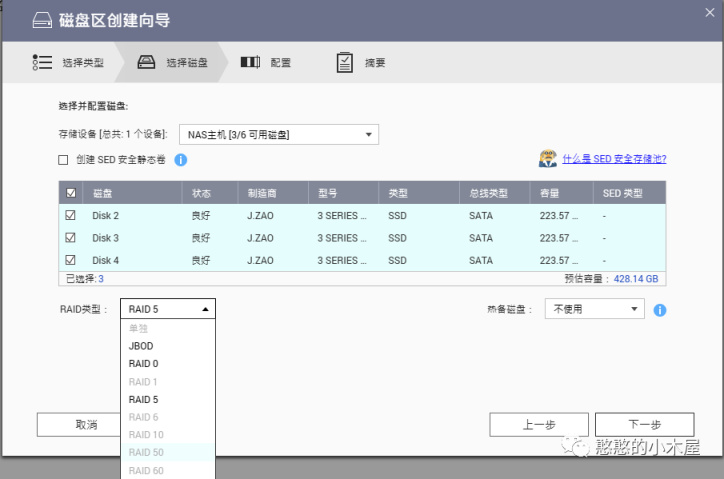Image resolution: width=724 pixels, height=479 pixels.
Task: Click the list icon for Select Type step
Action: click(x=42, y=62)
